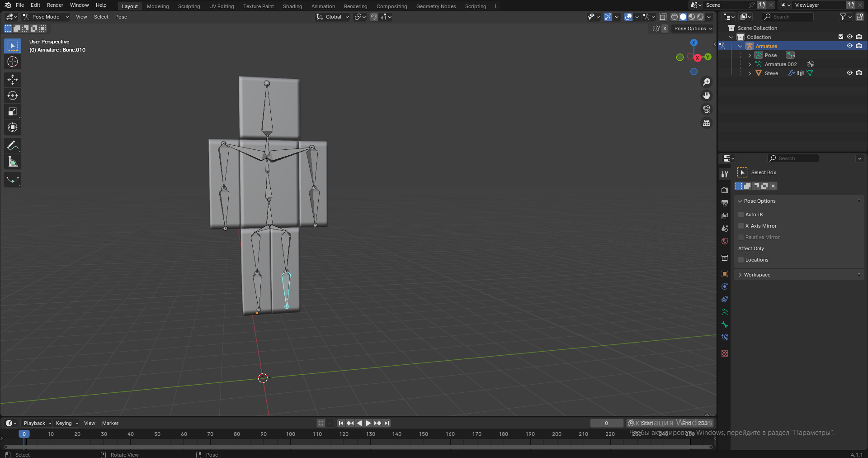Screen dimensions: 868x458
Task: Switch to the Geometry Nodes workspace tab
Action: tap(436, 6)
